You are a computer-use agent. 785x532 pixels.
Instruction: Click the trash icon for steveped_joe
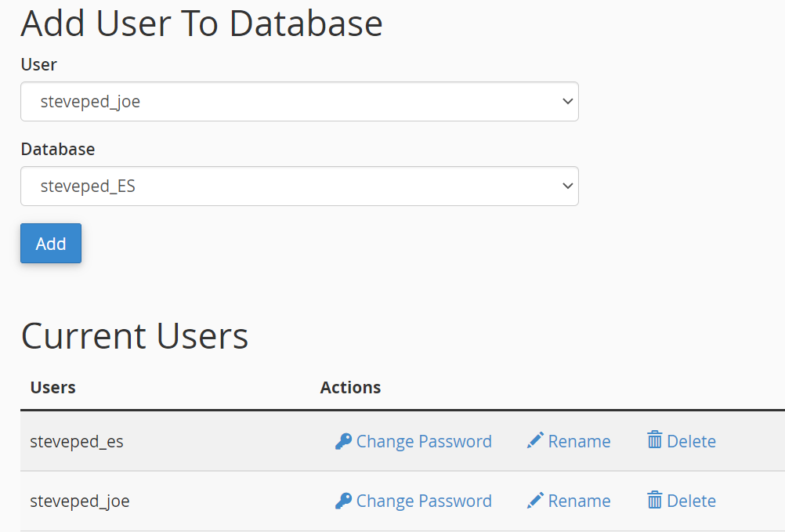[x=654, y=500]
